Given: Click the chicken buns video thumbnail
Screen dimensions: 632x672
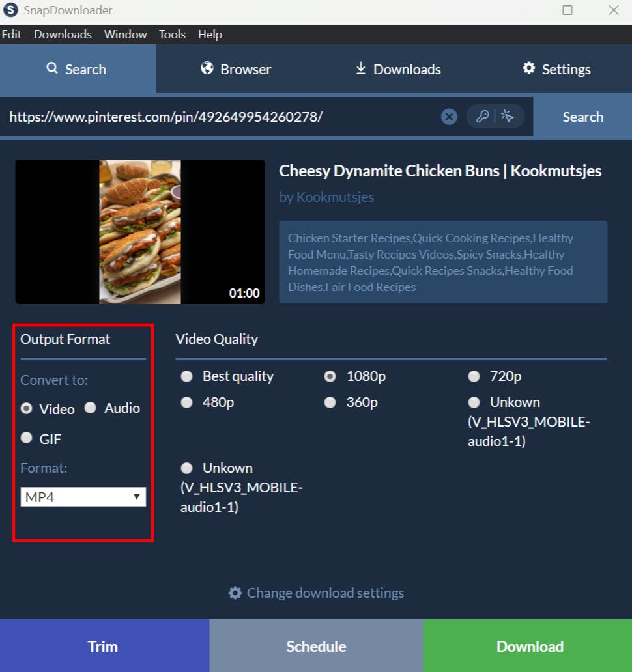Looking at the screenshot, I should (140, 232).
